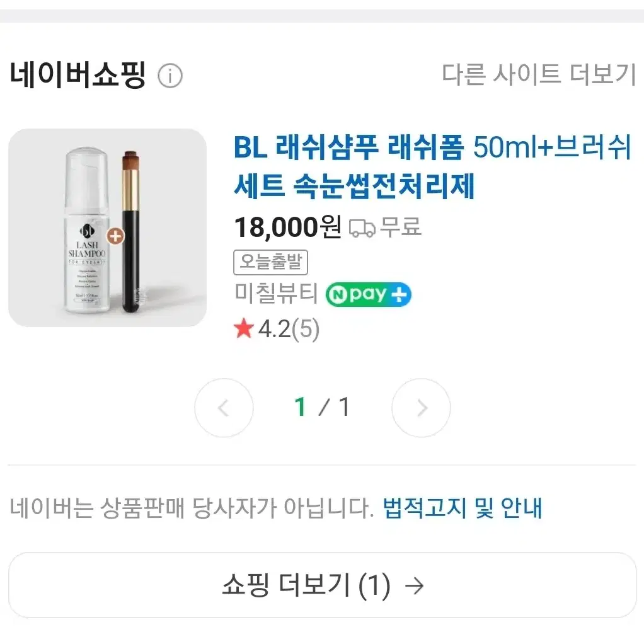Click the info icon beside 네이버쇼핑
Viewport: 644px width, 644px height.
(x=170, y=77)
